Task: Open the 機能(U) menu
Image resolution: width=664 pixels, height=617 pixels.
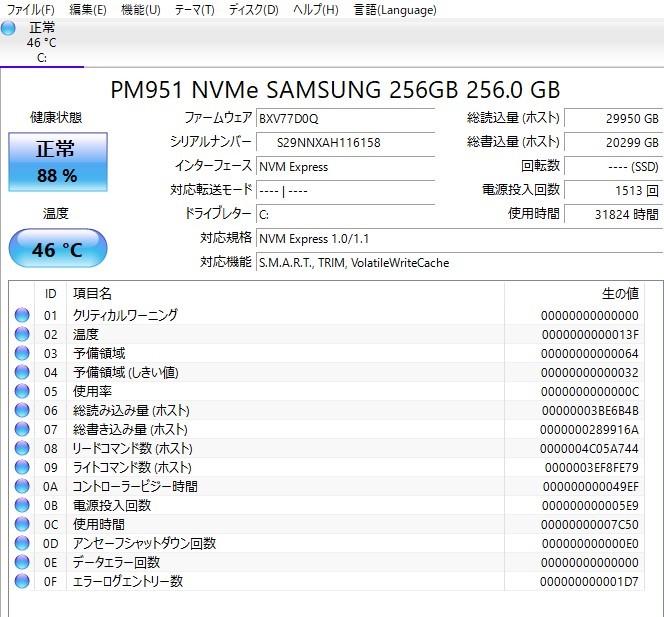Action: [141, 9]
